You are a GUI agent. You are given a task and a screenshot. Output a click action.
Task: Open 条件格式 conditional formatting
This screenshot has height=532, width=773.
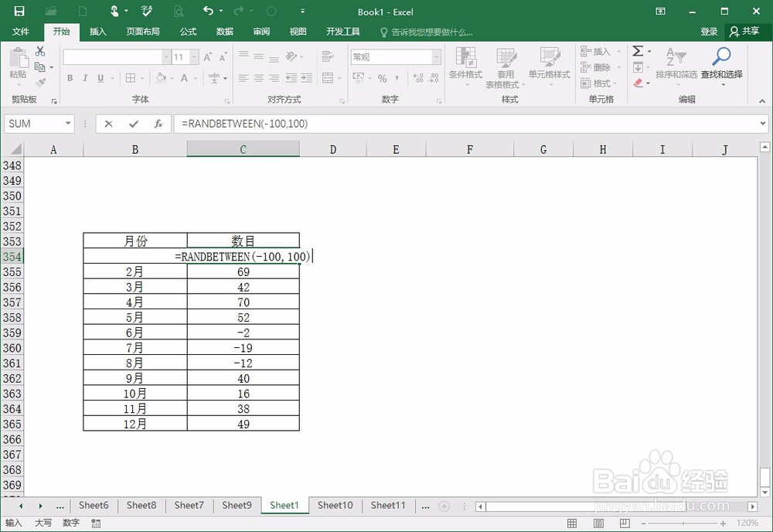point(465,66)
